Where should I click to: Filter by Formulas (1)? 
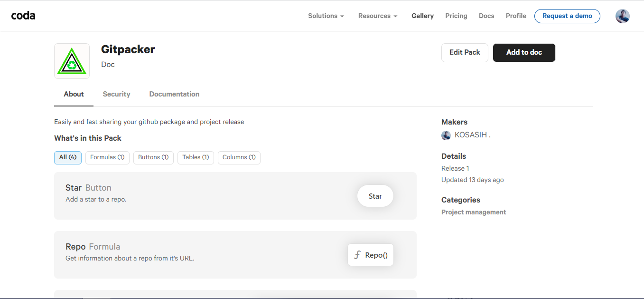pyautogui.click(x=107, y=157)
